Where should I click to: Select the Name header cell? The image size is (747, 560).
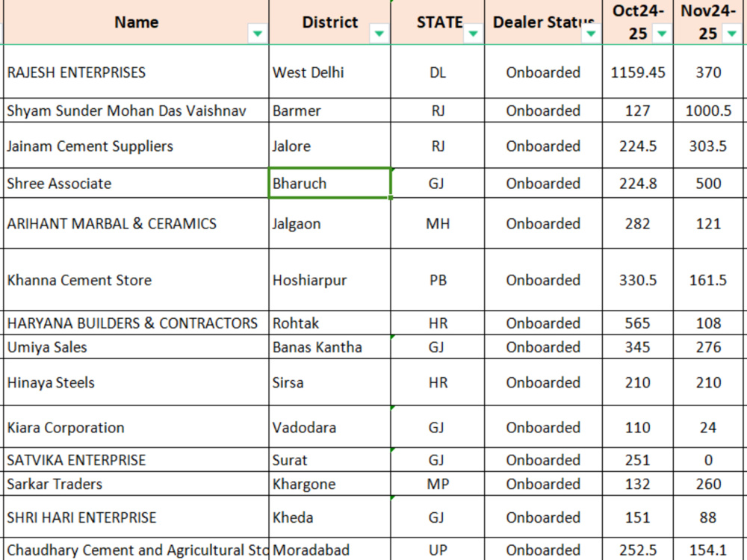[136, 22]
